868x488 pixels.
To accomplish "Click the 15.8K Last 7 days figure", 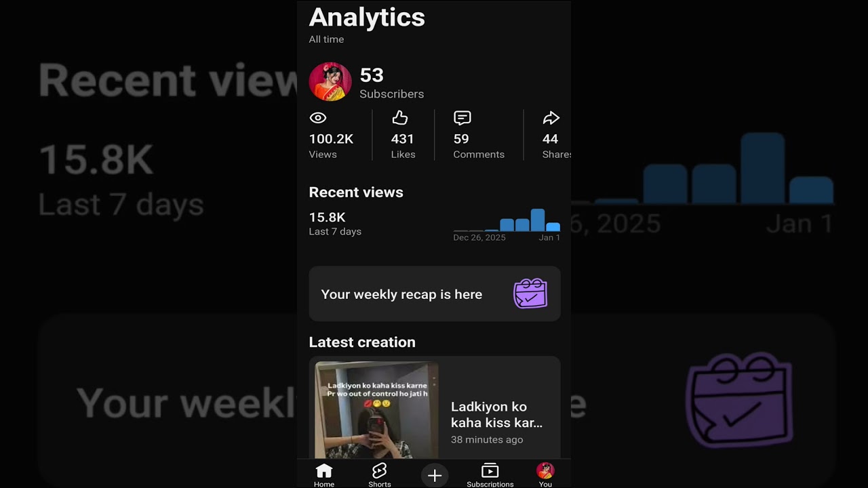I will pyautogui.click(x=335, y=224).
